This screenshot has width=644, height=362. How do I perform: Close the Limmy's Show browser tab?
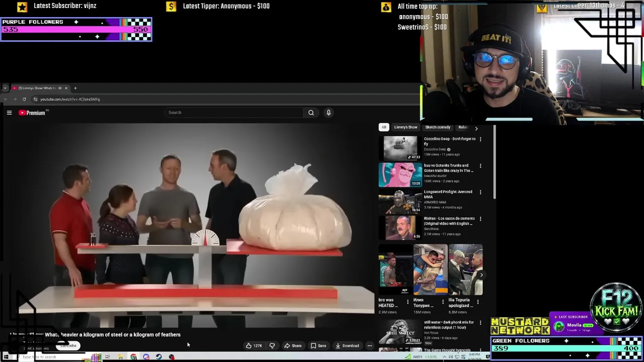(66, 88)
